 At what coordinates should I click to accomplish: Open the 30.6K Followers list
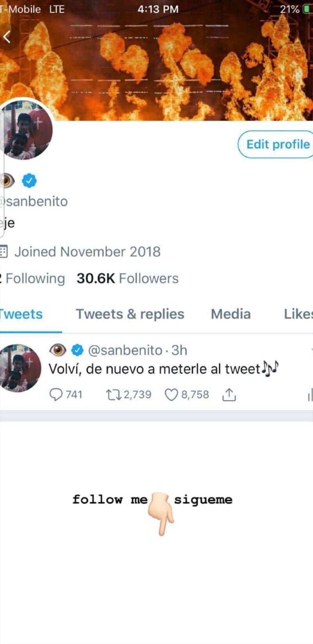128,278
